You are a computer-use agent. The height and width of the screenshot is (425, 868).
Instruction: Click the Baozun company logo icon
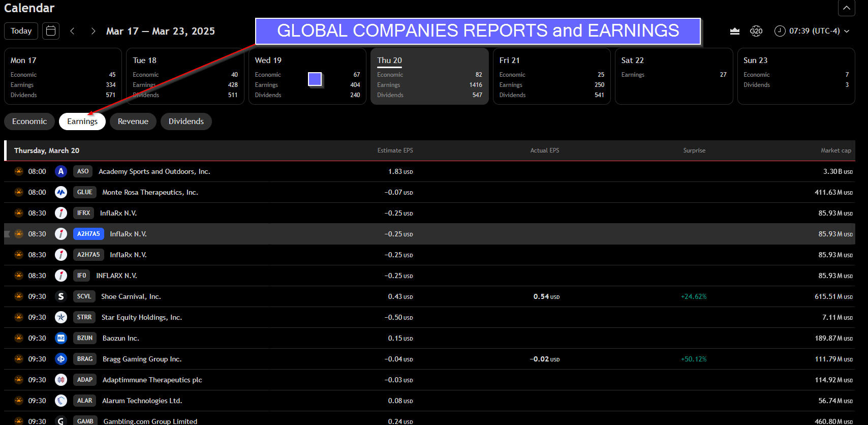click(x=61, y=338)
